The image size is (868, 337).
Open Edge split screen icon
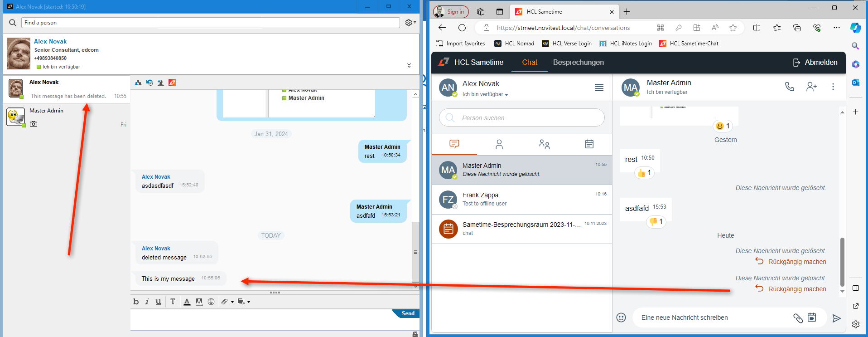pyautogui.click(x=757, y=28)
